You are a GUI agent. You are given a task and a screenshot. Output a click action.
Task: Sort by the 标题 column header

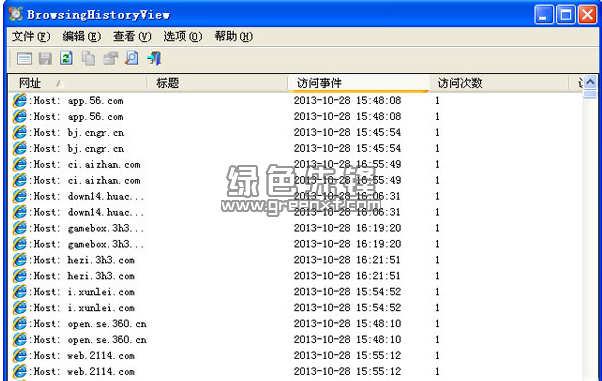(x=217, y=83)
